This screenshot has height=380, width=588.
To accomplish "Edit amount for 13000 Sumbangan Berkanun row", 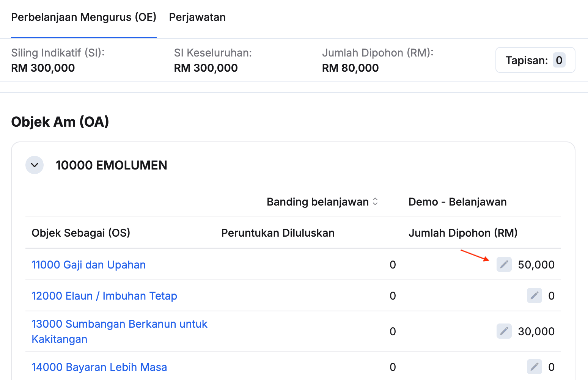I will pyautogui.click(x=504, y=331).
